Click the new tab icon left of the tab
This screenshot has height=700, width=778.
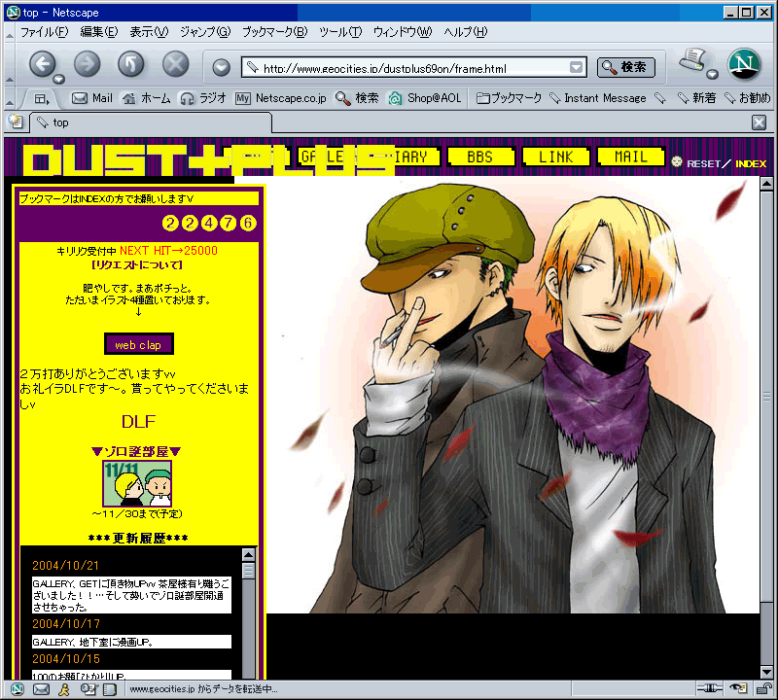16,122
